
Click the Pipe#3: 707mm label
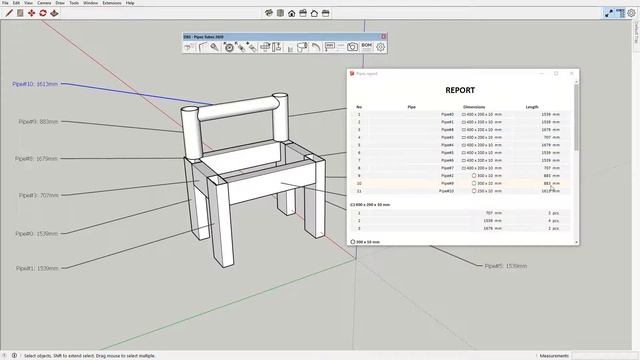[39, 196]
